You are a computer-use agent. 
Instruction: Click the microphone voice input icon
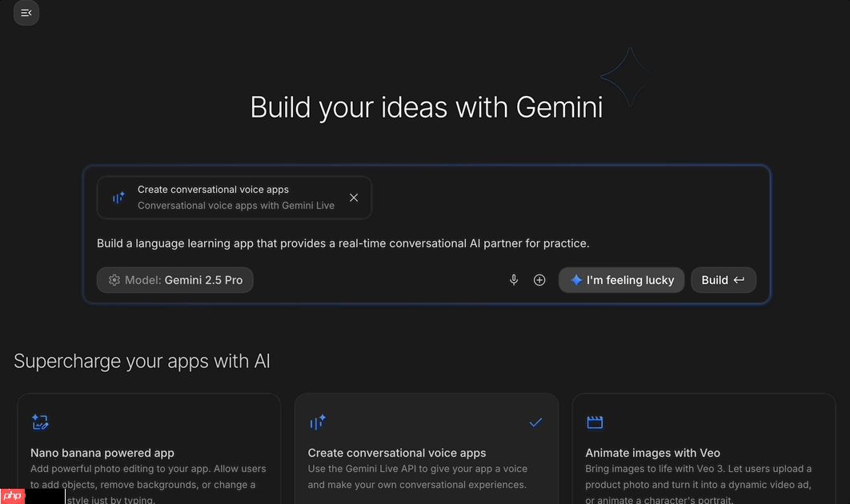(514, 280)
